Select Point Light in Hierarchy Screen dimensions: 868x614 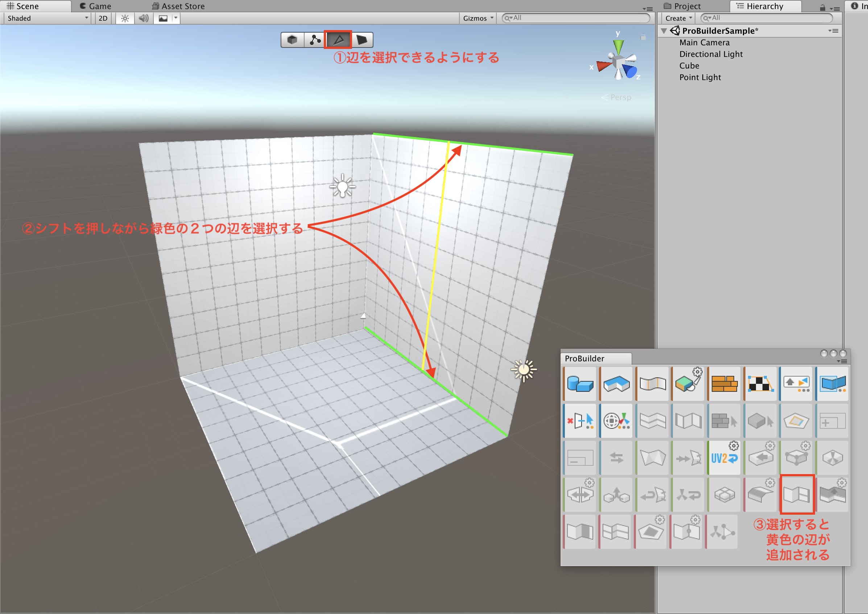tap(700, 77)
